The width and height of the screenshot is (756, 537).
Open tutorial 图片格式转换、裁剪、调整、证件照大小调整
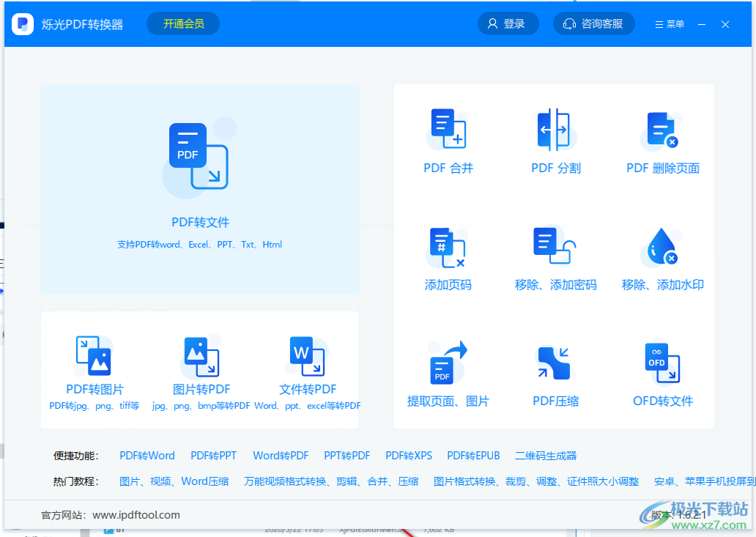536,481
